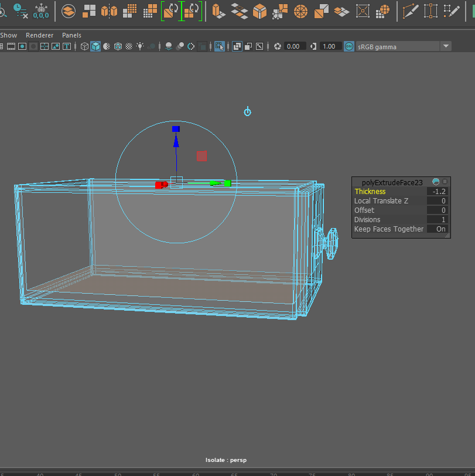Open the Panels menu

coord(71,35)
